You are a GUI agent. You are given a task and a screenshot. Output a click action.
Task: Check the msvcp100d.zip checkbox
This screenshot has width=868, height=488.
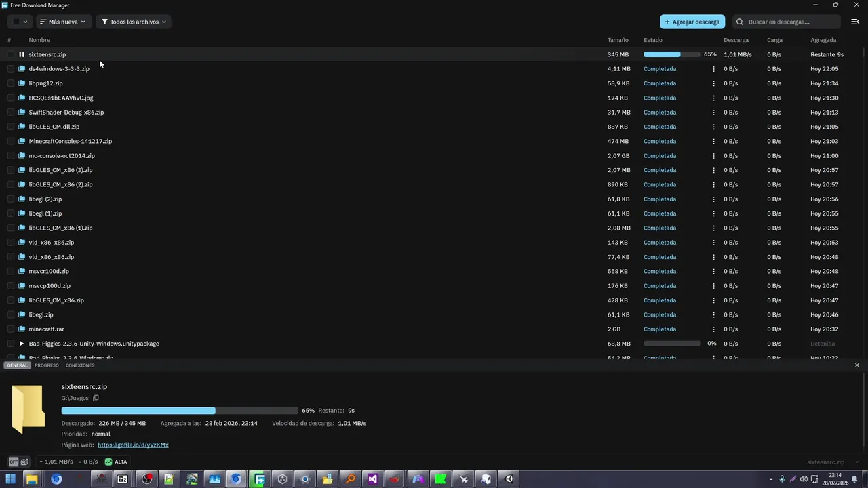10,285
